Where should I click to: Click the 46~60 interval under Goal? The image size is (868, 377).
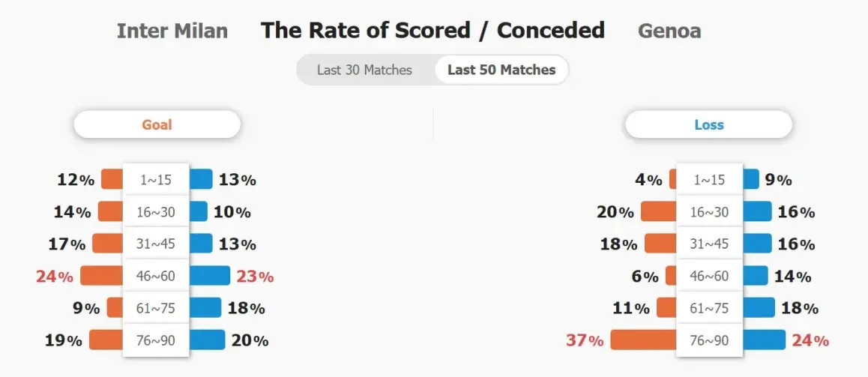tap(156, 276)
